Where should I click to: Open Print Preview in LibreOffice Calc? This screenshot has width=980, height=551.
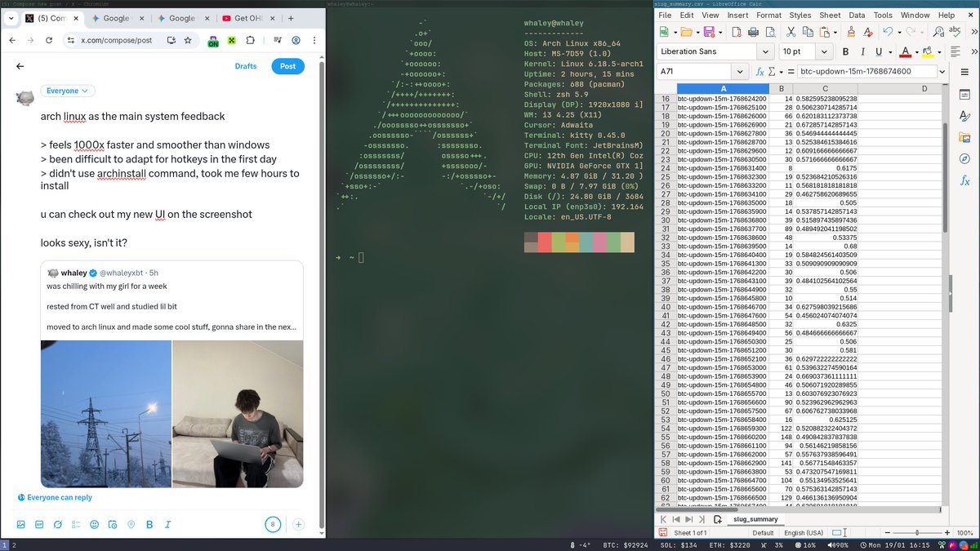click(x=770, y=31)
